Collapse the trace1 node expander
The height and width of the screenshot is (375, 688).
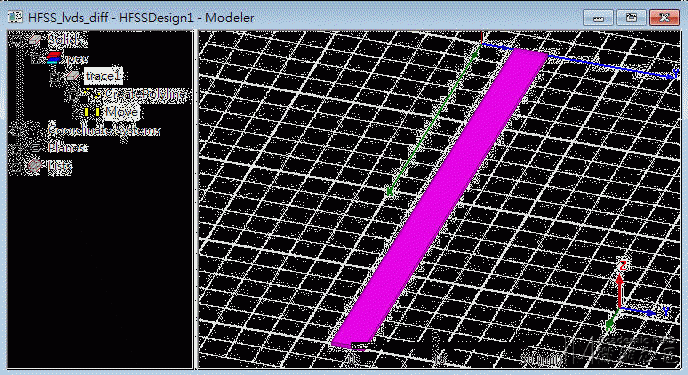(x=55, y=76)
